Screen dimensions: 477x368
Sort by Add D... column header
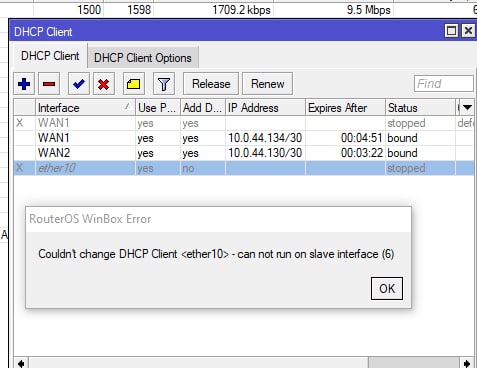click(203, 108)
